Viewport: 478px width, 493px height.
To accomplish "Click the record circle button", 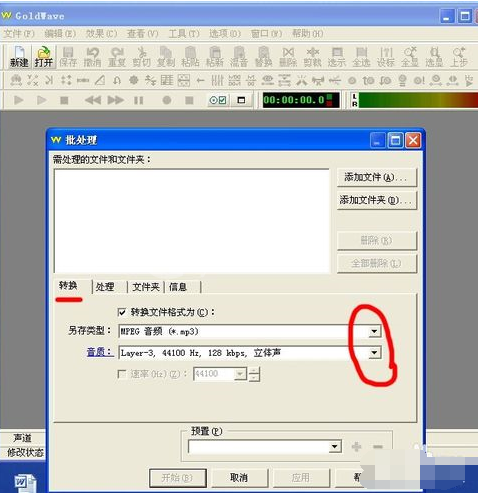I will point(167,100).
